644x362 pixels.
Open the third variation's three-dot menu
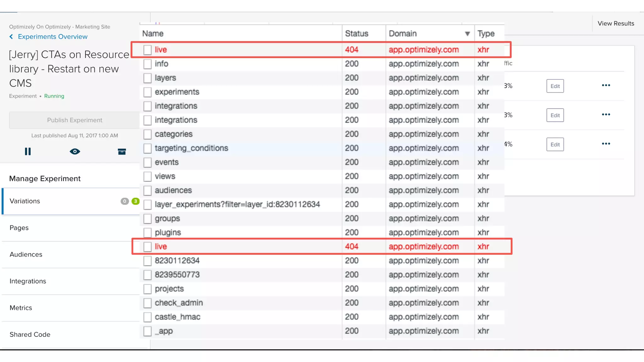(606, 144)
